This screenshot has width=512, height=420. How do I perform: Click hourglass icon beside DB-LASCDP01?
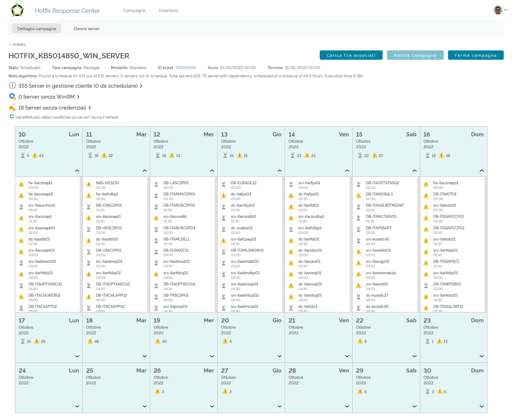[x=156, y=185]
